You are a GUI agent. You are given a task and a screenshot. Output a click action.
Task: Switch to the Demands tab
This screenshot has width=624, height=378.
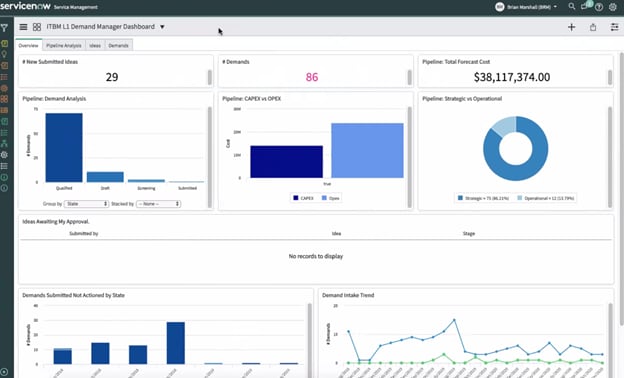(x=119, y=45)
